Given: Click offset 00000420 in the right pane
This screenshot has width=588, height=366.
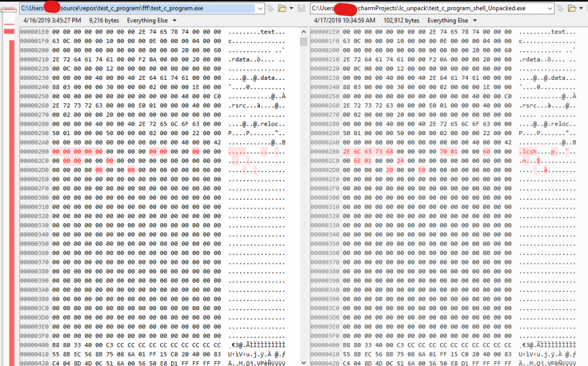Looking at the screenshot, I should click(x=325, y=363).
